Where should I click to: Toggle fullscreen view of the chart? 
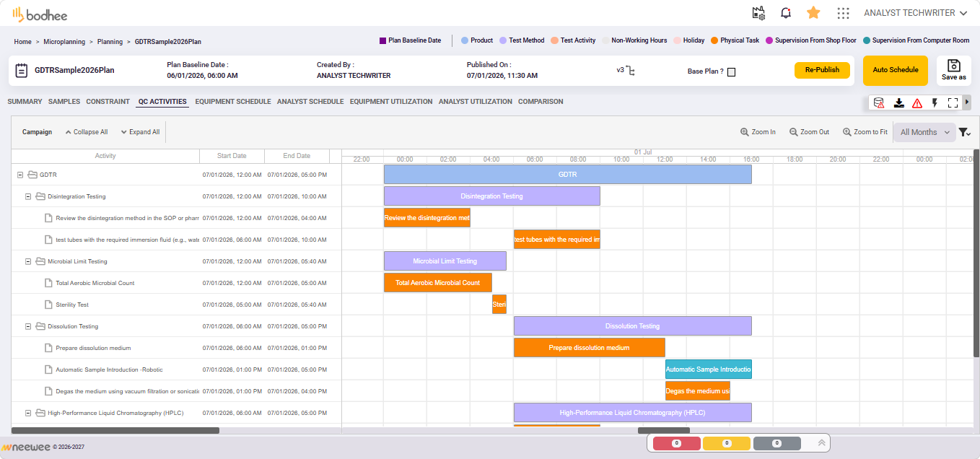(953, 102)
